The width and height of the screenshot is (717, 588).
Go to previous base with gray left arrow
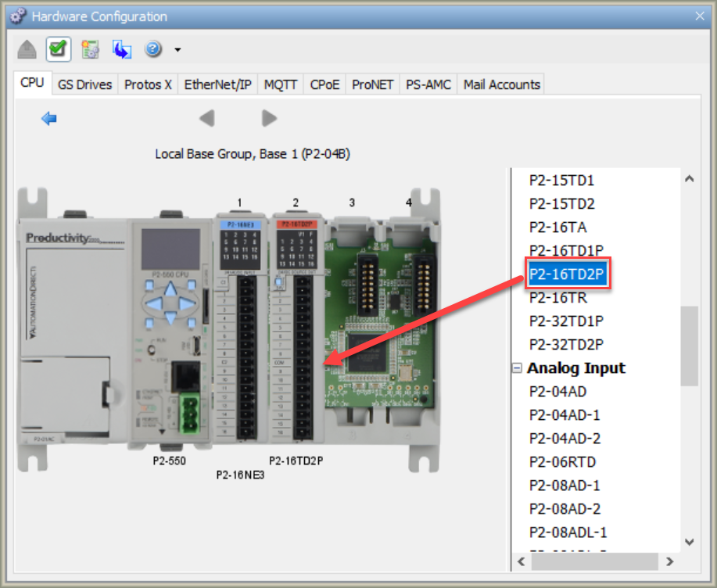(x=206, y=119)
